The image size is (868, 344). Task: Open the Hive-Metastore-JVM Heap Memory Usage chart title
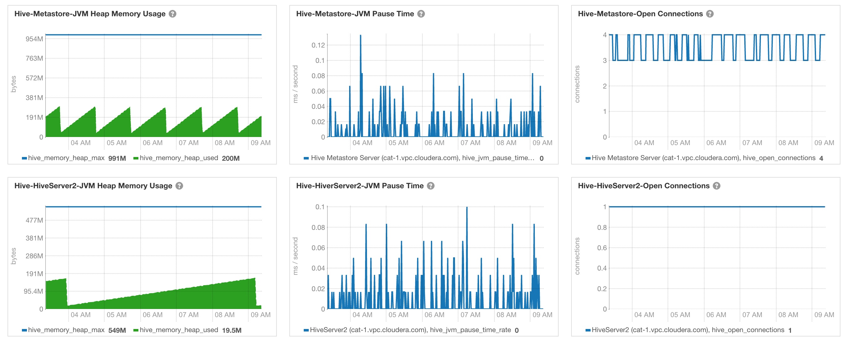click(x=90, y=14)
